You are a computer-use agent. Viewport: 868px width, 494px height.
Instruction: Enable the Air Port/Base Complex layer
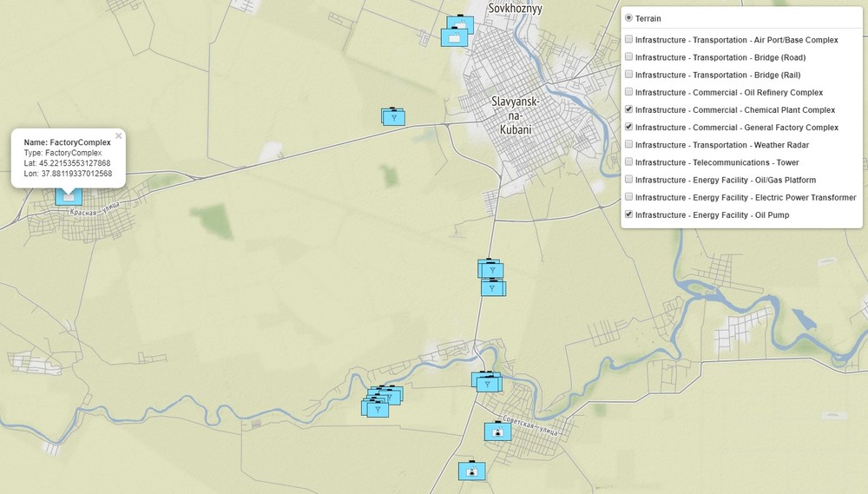628,39
